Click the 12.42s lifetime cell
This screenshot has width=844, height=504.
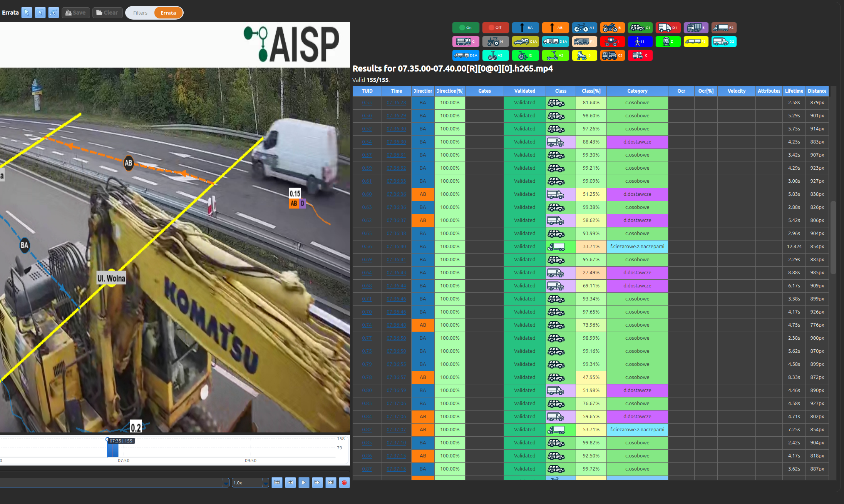[794, 247]
